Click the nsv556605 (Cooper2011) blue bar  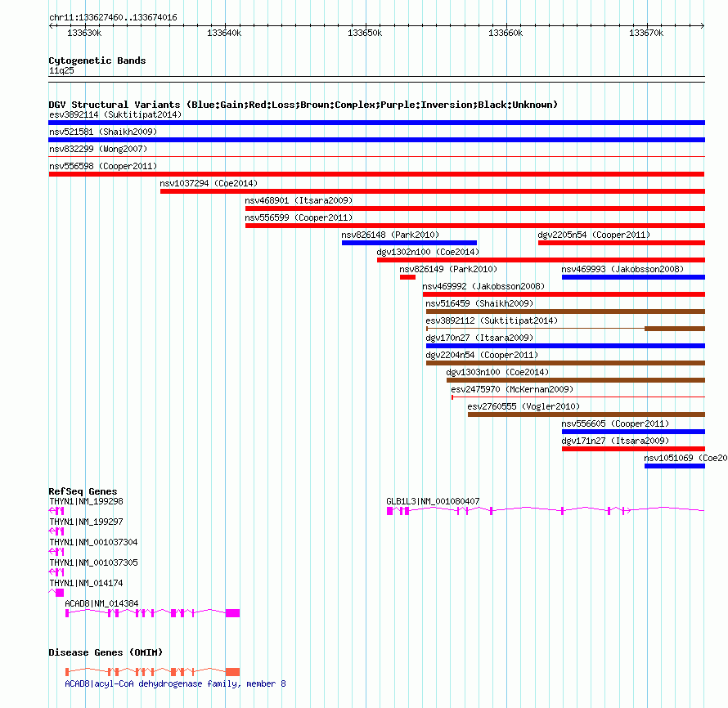coord(633,432)
